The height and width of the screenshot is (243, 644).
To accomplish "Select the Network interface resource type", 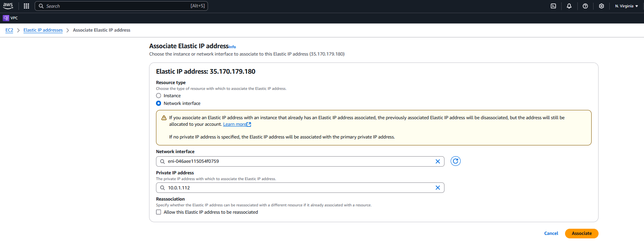I will pos(159,103).
